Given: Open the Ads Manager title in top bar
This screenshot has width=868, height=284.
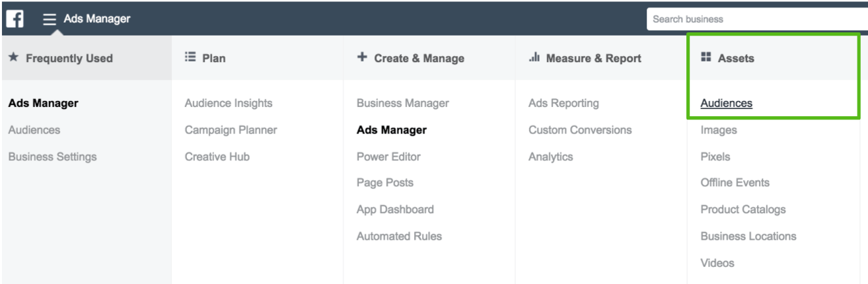Looking at the screenshot, I should 97,19.
